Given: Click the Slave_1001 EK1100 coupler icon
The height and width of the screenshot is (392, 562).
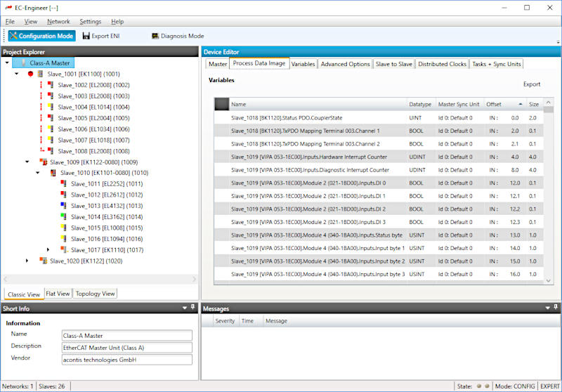Looking at the screenshot, I should (41, 74).
